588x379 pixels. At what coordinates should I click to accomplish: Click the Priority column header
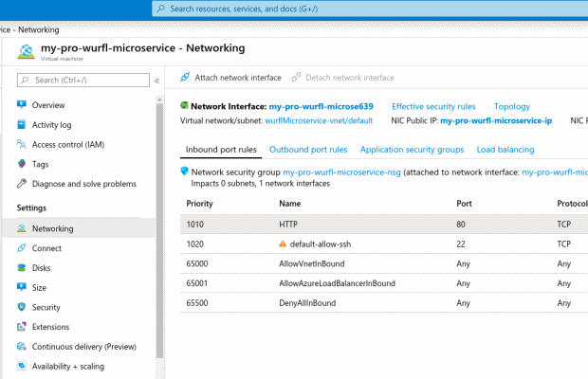pyautogui.click(x=199, y=204)
